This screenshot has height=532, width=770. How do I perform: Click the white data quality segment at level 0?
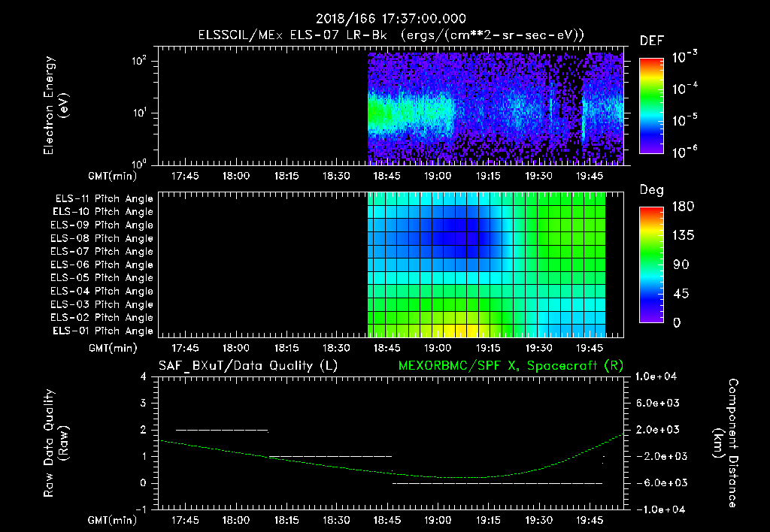click(497, 483)
